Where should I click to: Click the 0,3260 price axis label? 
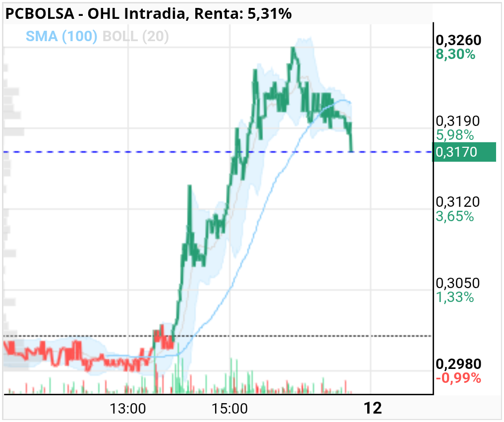[458, 40]
